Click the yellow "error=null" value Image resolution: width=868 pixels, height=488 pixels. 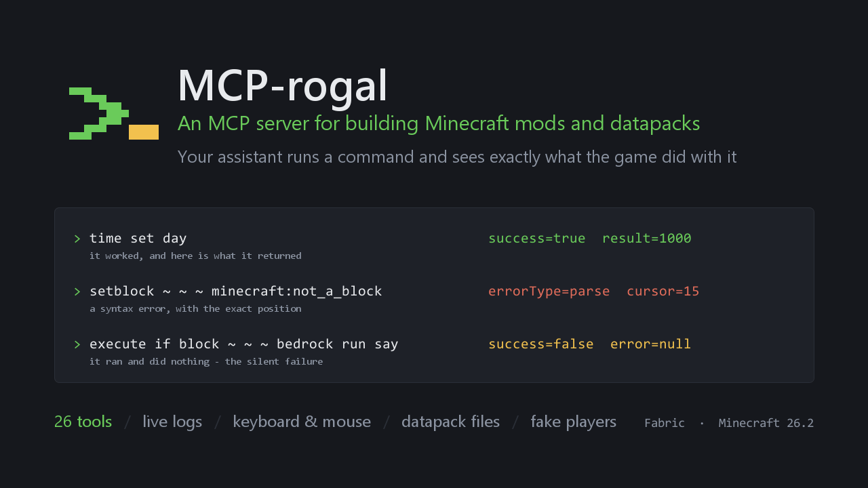point(651,344)
